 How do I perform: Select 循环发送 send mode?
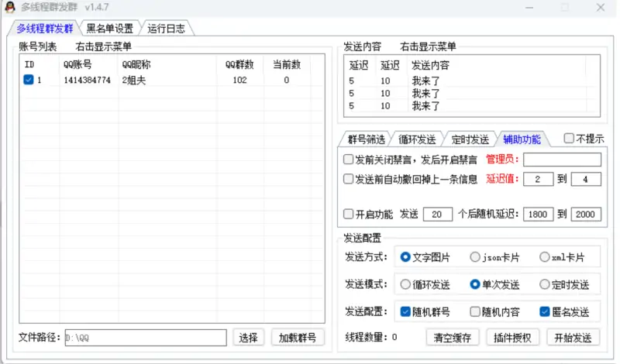pos(405,285)
